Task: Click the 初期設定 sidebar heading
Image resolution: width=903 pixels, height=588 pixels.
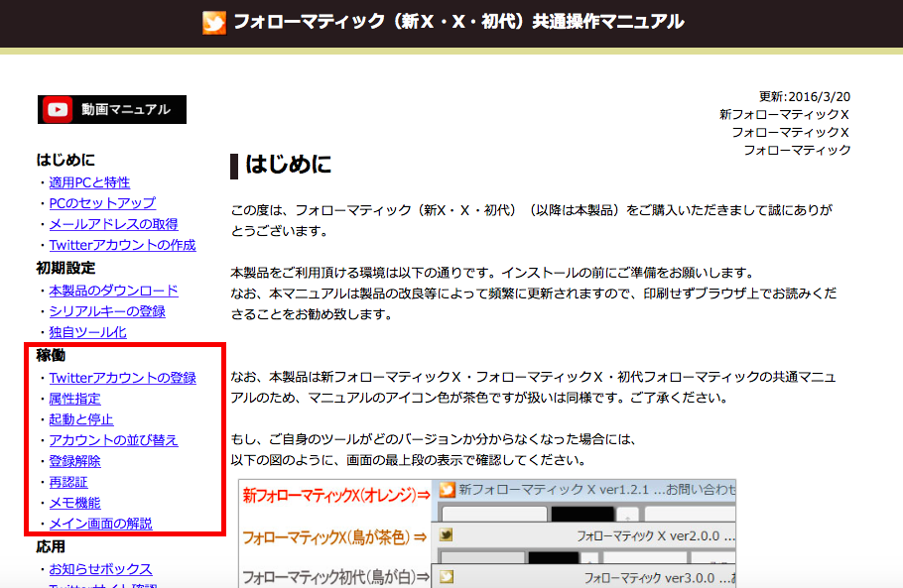Action: 65,268
